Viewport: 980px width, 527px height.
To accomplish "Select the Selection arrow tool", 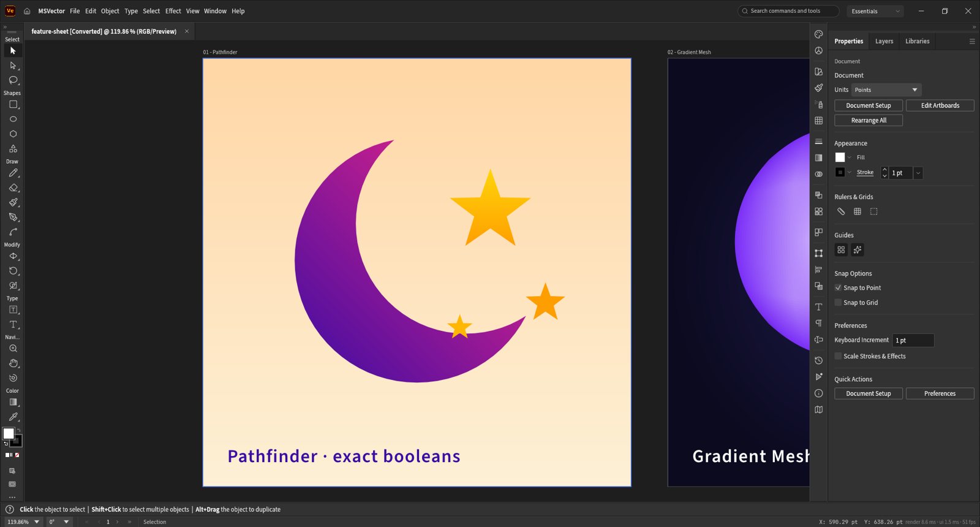I will click(x=13, y=51).
